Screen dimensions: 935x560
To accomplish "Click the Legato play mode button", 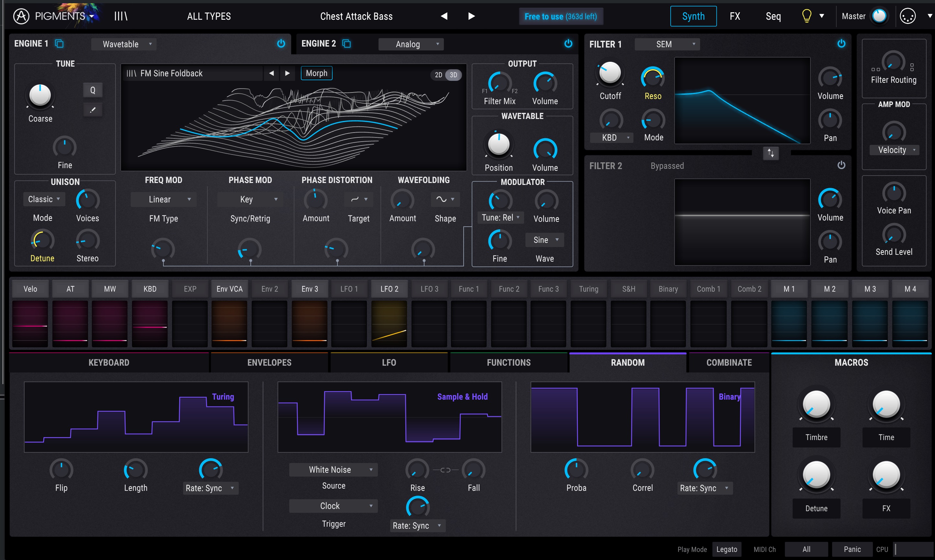I will tap(727, 549).
